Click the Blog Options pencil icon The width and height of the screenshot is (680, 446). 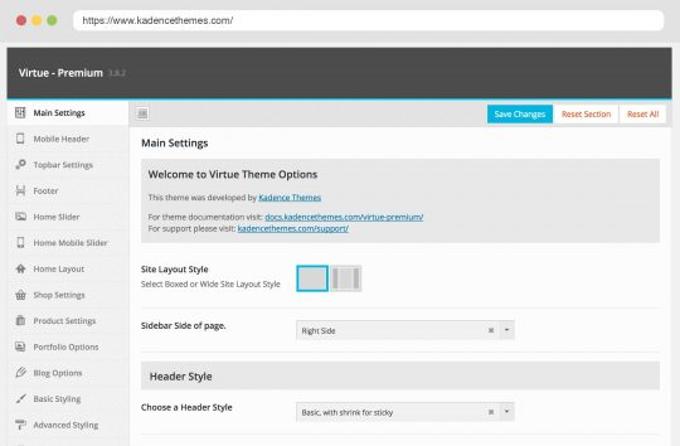coord(20,373)
